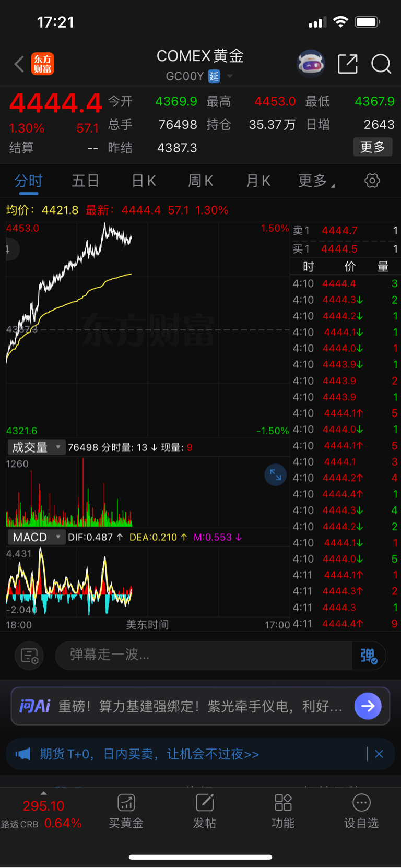Tap the blue 延 delayed badge
Image resolution: width=401 pixels, height=868 pixels.
tap(214, 76)
